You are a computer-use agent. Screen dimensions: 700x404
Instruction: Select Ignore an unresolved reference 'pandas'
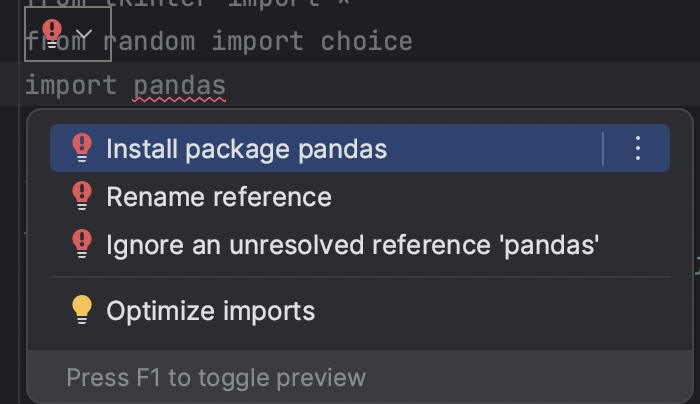pyautogui.click(x=352, y=244)
